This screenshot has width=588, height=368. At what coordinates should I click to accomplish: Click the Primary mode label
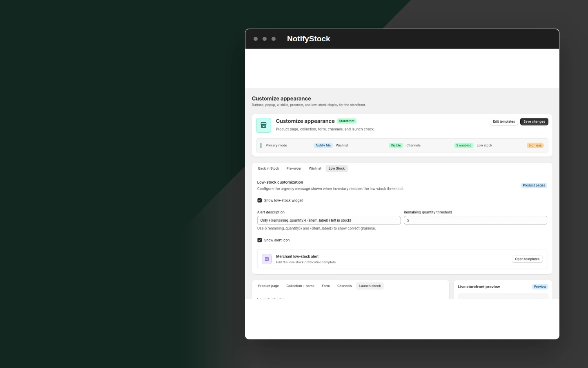(x=276, y=145)
